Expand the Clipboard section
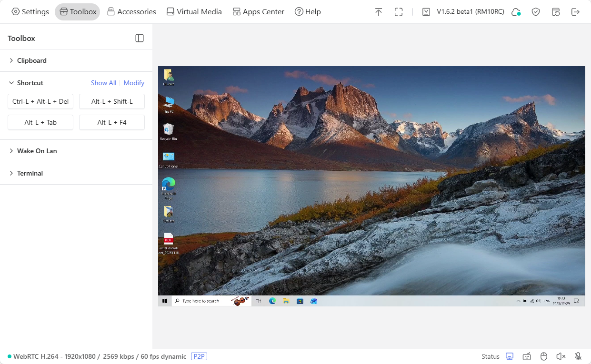This screenshot has height=364, width=591. point(32,60)
